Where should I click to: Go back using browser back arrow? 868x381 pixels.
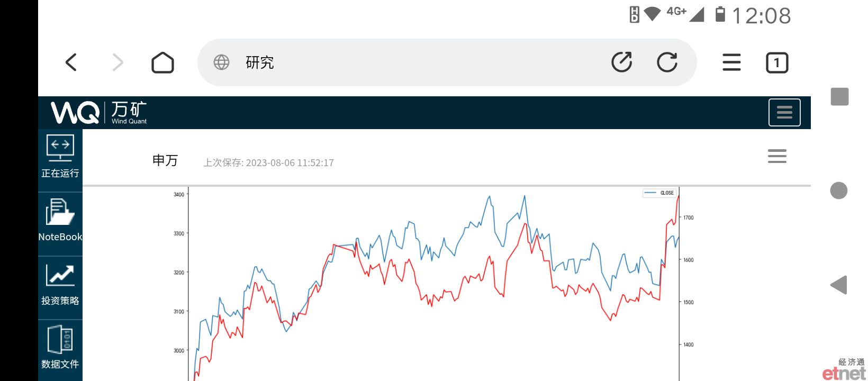click(71, 62)
